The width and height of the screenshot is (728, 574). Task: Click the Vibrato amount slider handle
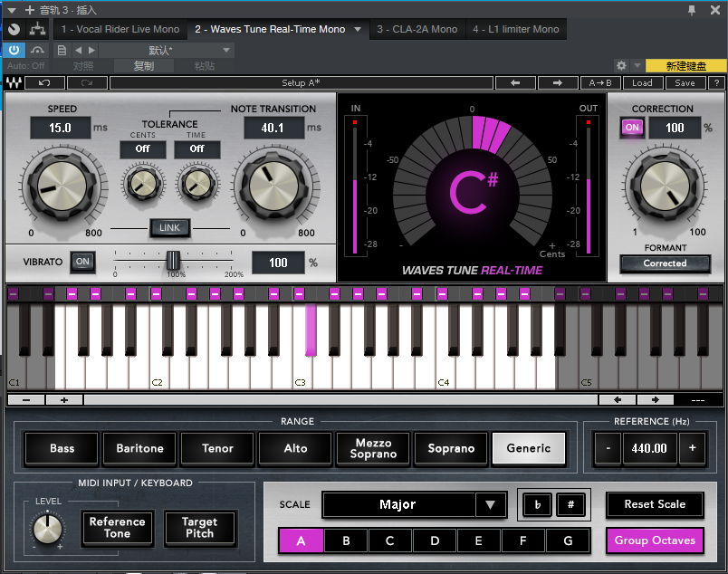tap(173, 261)
